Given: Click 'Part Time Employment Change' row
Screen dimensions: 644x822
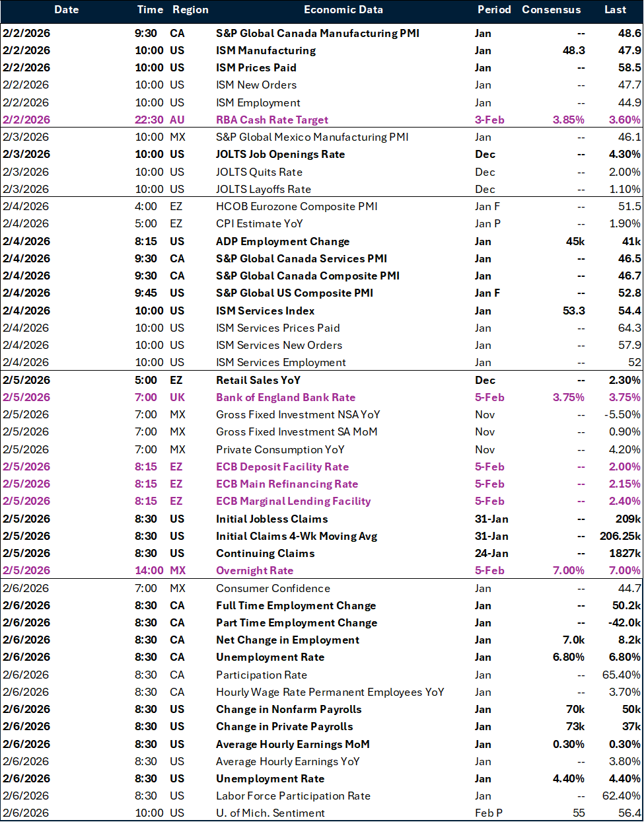Looking at the screenshot, I should tap(297, 622).
